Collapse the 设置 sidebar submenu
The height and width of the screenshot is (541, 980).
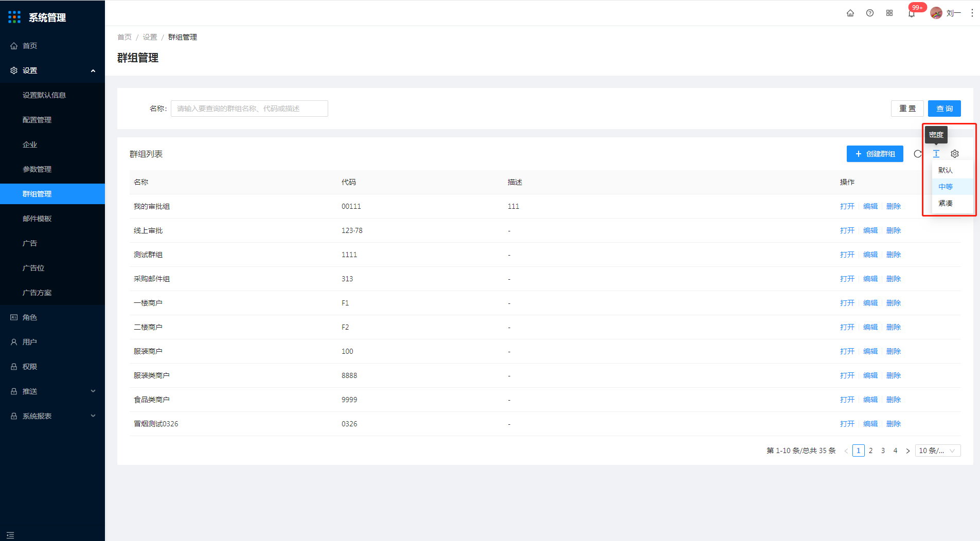coord(93,70)
